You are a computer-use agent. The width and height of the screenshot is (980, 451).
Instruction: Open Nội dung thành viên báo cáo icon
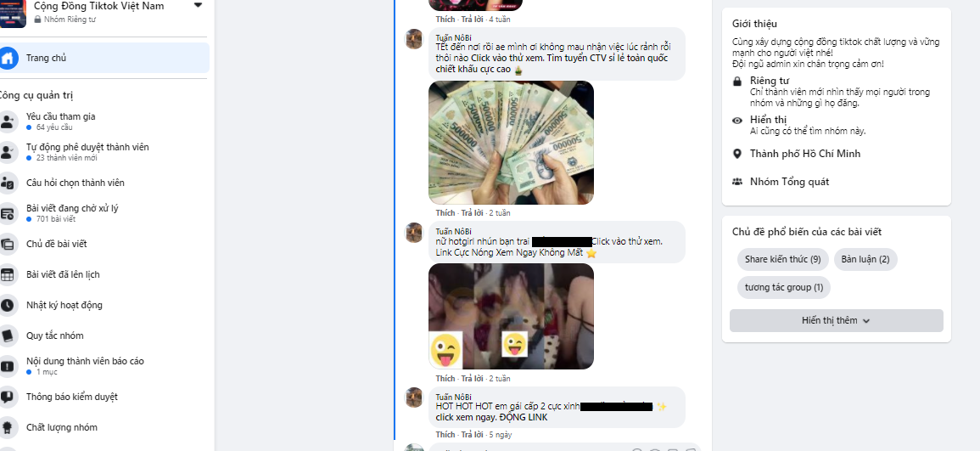click(8, 366)
